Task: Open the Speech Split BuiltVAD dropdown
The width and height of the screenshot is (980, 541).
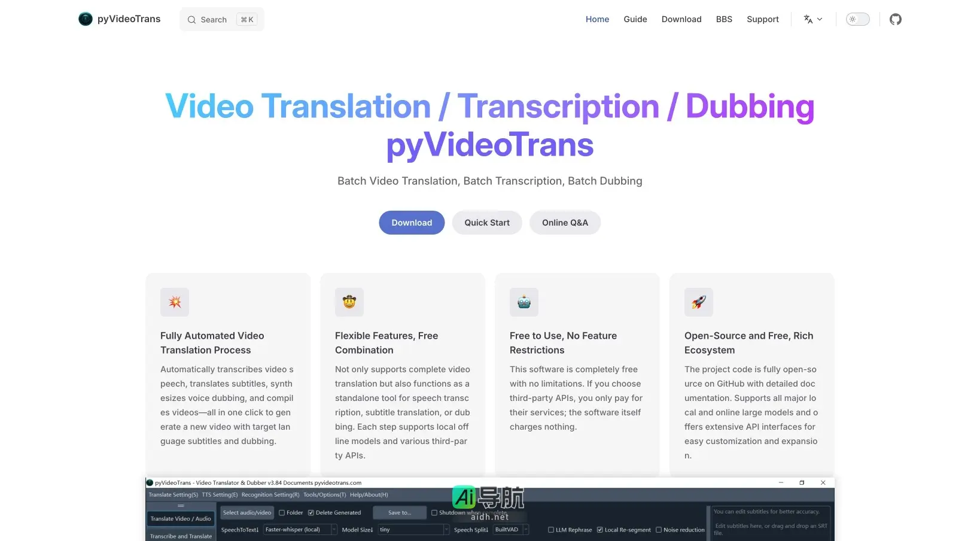Action: tap(512, 530)
